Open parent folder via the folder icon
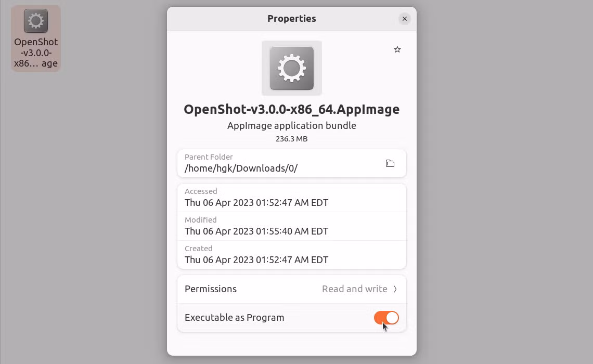This screenshot has height=364, width=593. (x=390, y=163)
